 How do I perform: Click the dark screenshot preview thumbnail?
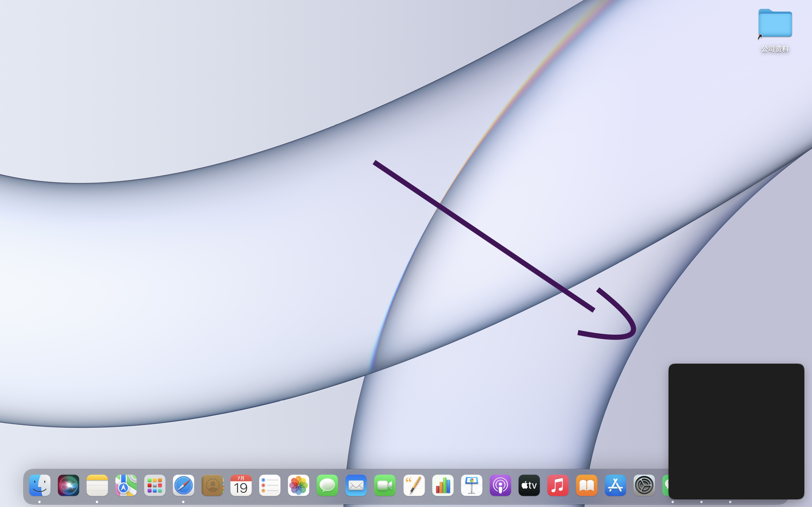point(736,431)
